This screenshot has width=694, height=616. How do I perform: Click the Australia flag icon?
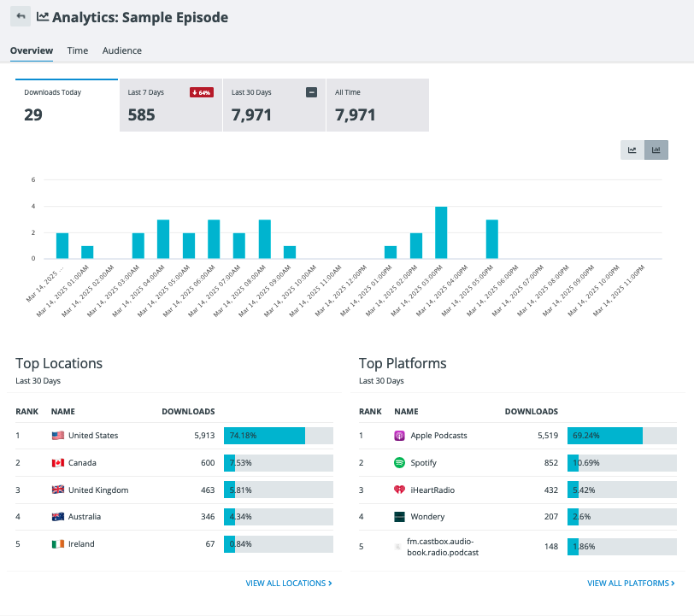tap(58, 517)
